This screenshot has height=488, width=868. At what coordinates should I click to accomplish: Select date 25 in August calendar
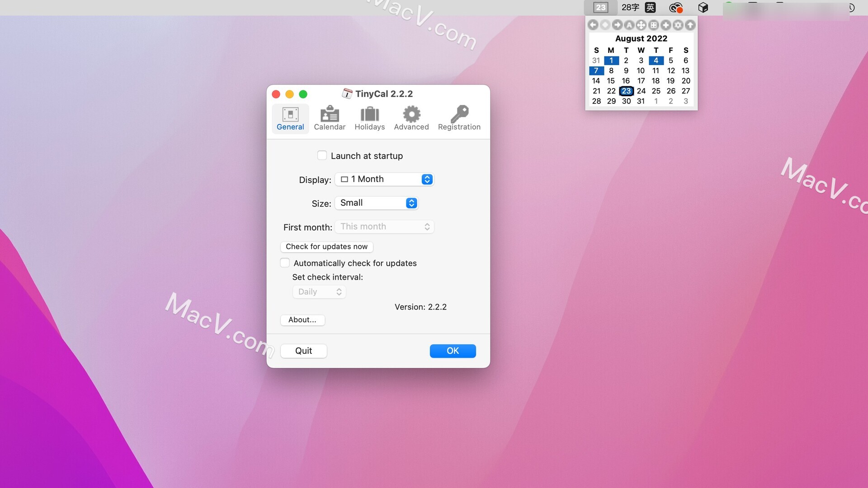pos(656,91)
